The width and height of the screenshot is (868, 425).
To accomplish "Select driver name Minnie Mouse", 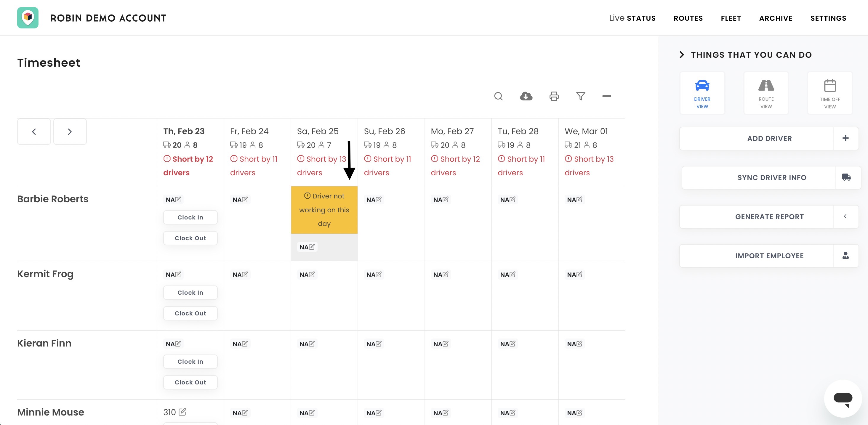I will click(x=51, y=412).
